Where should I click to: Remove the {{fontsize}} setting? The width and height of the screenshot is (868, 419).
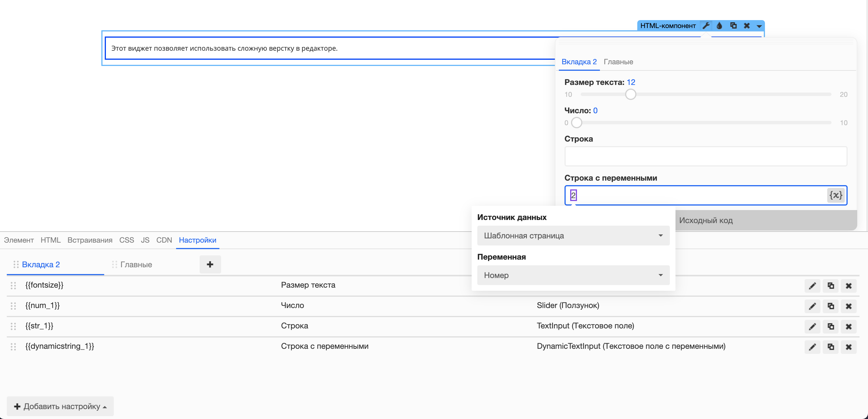pyautogui.click(x=848, y=286)
